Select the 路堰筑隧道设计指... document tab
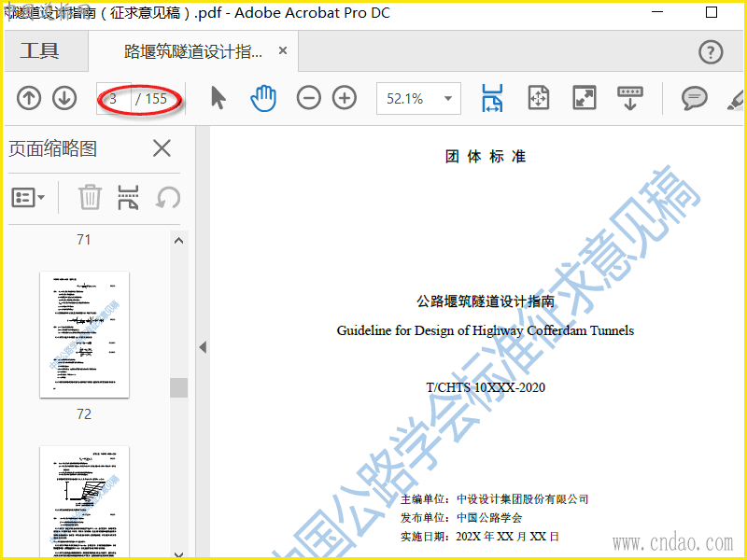 193,51
